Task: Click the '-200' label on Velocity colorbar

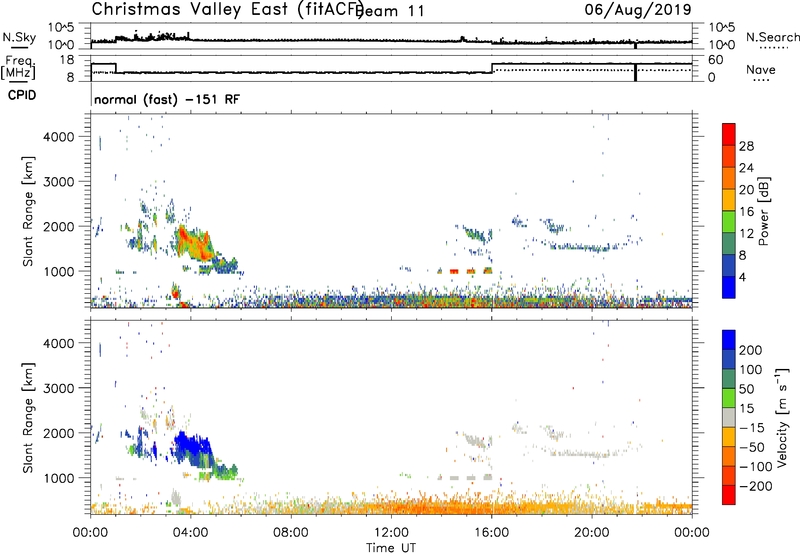Action: tap(755, 486)
